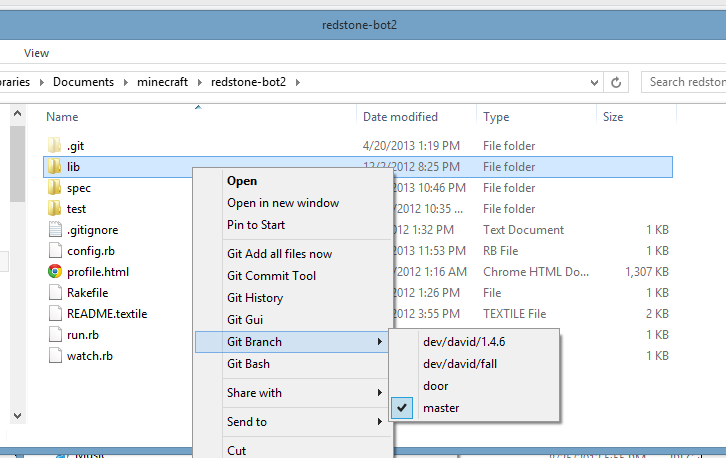
Task: Select the spec folder name
Action: tap(79, 188)
